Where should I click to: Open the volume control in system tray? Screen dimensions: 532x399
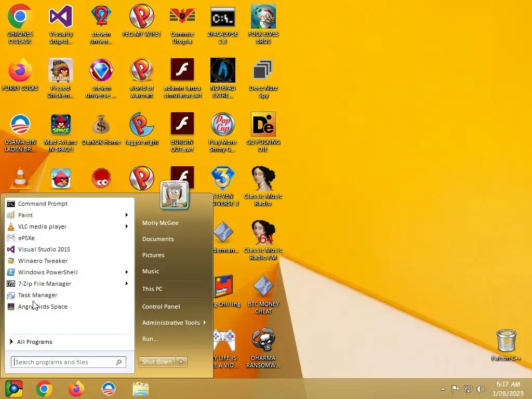tap(480, 389)
